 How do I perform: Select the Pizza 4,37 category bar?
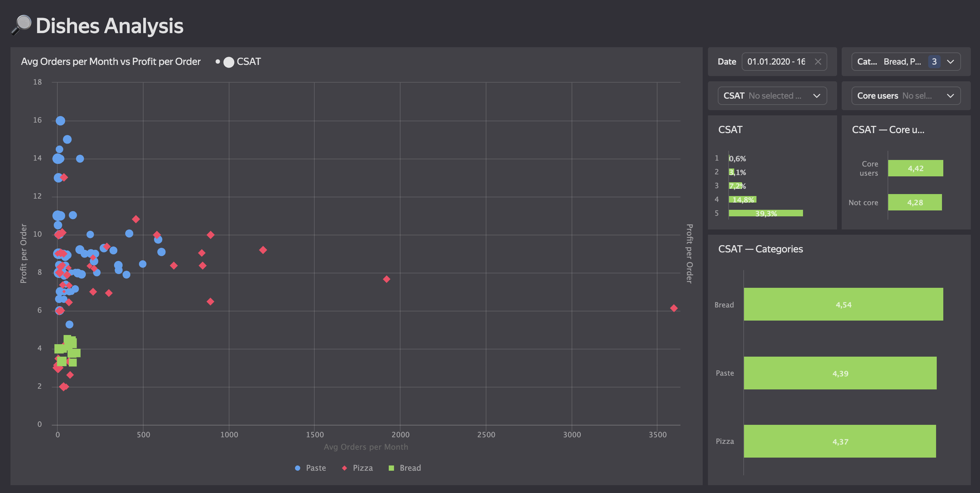click(x=840, y=441)
